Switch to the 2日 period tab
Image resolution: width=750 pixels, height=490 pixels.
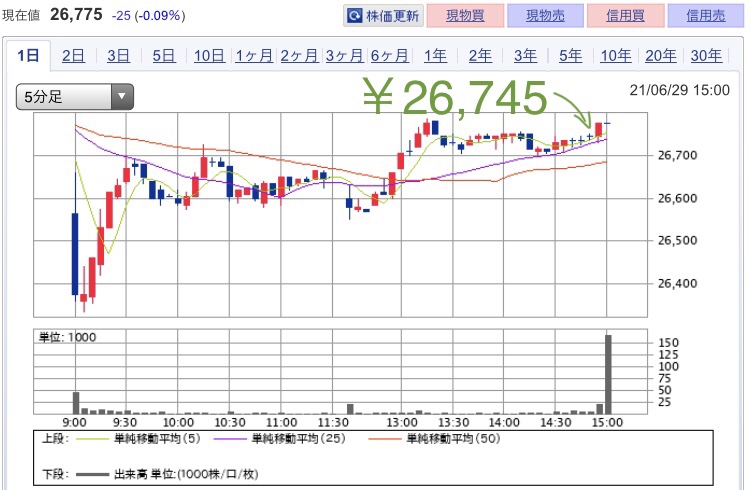point(73,56)
